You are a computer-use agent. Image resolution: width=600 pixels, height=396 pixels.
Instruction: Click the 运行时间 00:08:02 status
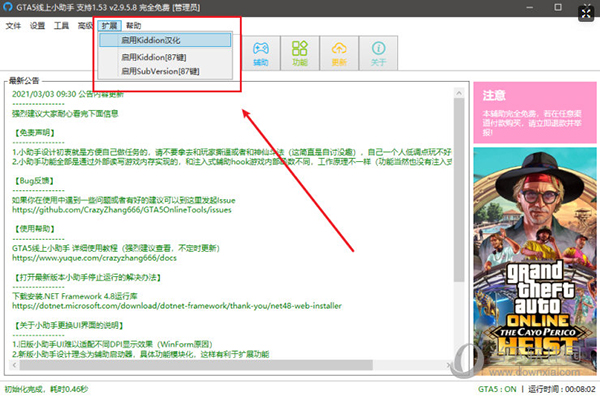point(562,389)
